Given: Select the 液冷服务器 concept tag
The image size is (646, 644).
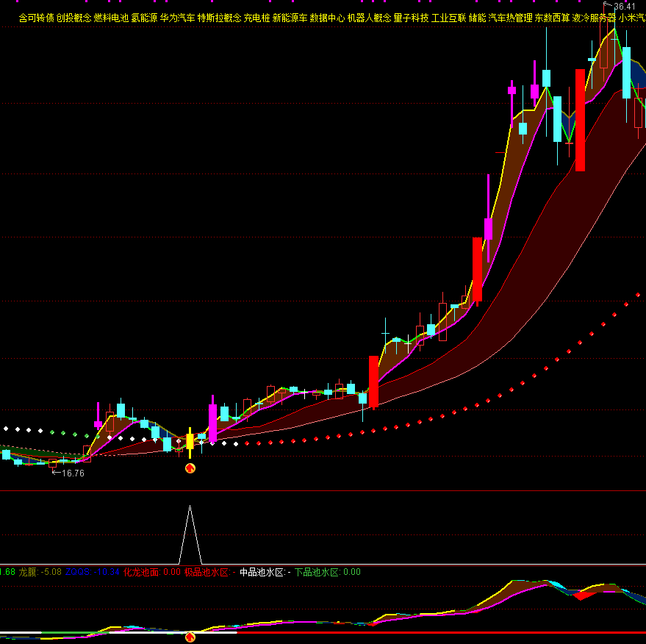Looking at the screenshot, I should click(x=594, y=18).
